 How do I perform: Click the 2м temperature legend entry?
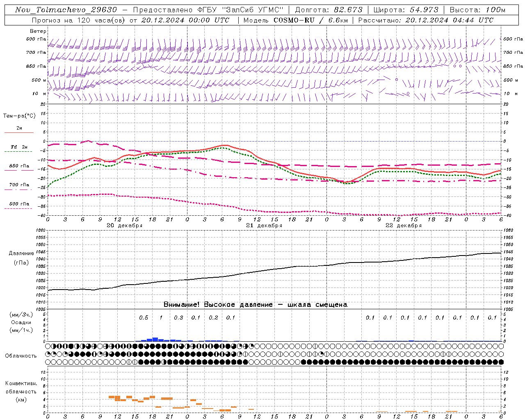19,128
